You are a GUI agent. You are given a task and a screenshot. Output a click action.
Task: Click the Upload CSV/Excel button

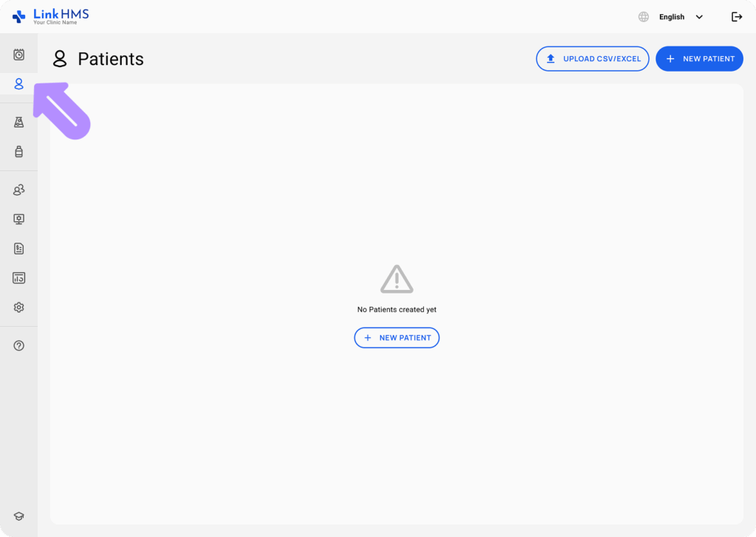point(593,59)
